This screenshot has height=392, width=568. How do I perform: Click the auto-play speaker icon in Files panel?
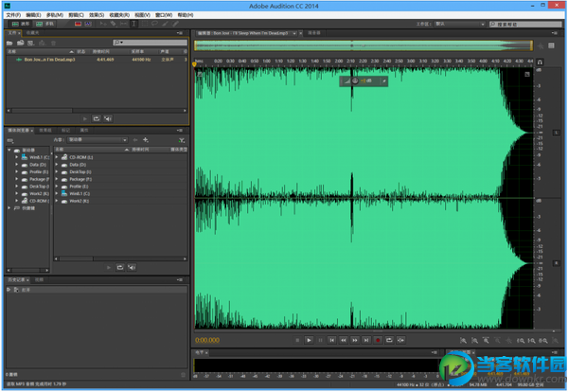109,118
